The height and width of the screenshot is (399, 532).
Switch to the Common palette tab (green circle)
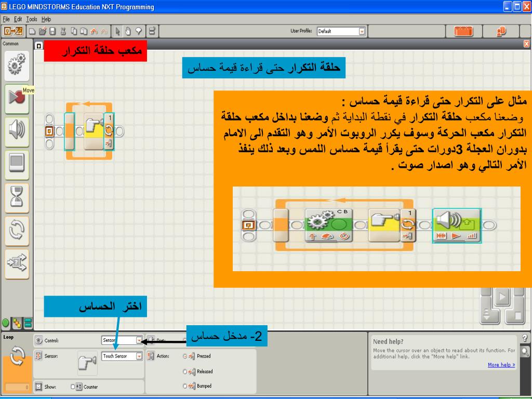[6, 323]
